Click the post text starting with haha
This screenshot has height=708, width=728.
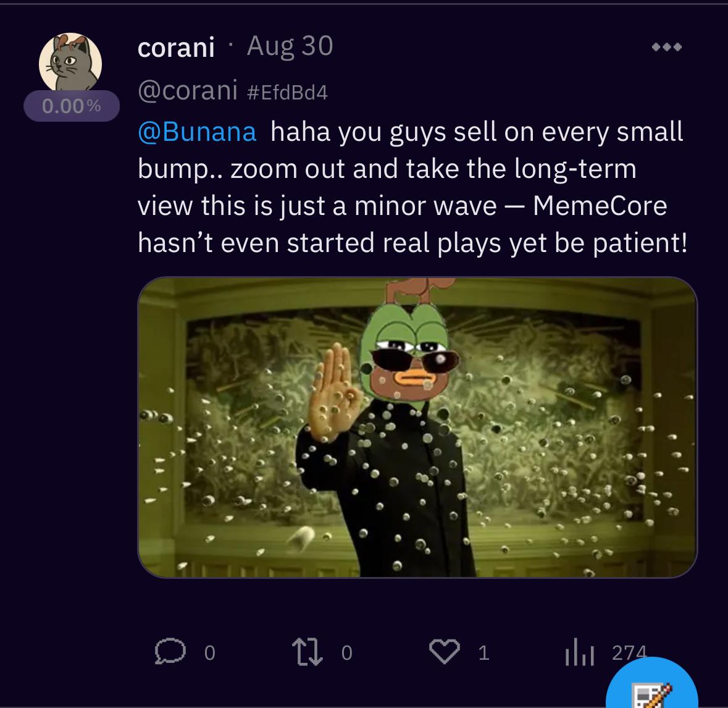pos(411,187)
